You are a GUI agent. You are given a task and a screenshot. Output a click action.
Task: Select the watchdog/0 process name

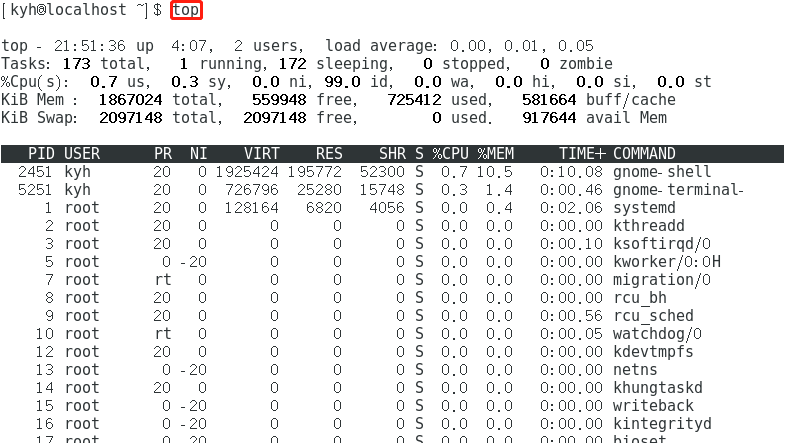pos(658,334)
